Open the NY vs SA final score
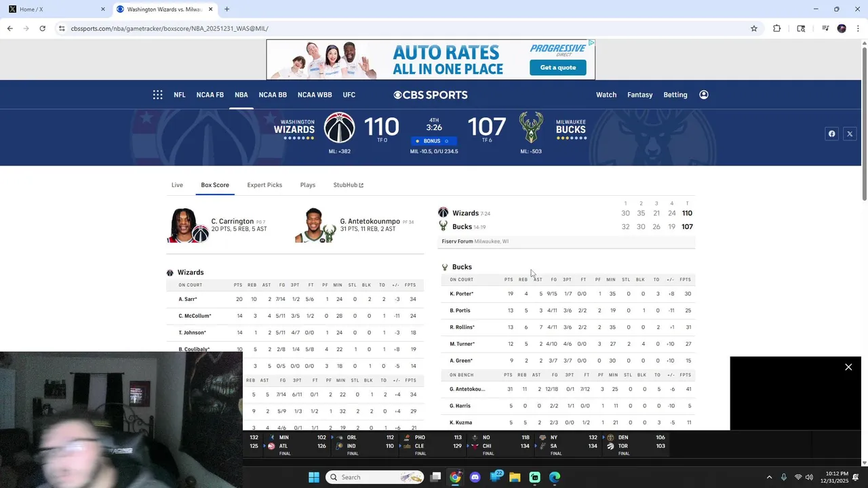The image size is (868, 488). (x=568, y=445)
